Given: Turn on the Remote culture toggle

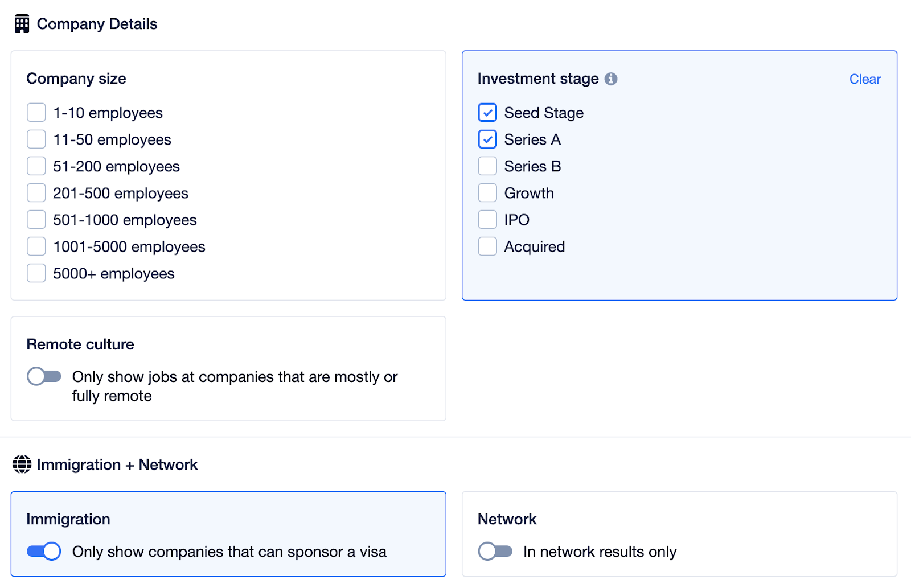Looking at the screenshot, I should tap(44, 376).
